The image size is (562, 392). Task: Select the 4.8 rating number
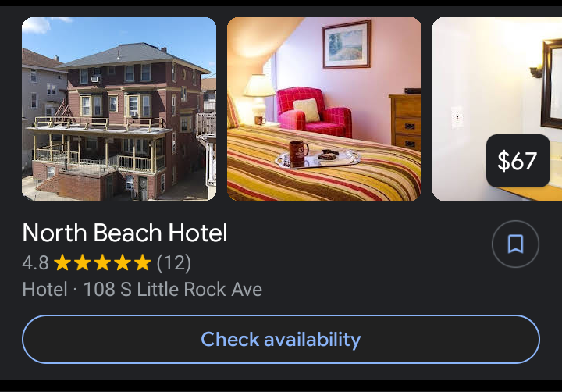click(x=35, y=262)
